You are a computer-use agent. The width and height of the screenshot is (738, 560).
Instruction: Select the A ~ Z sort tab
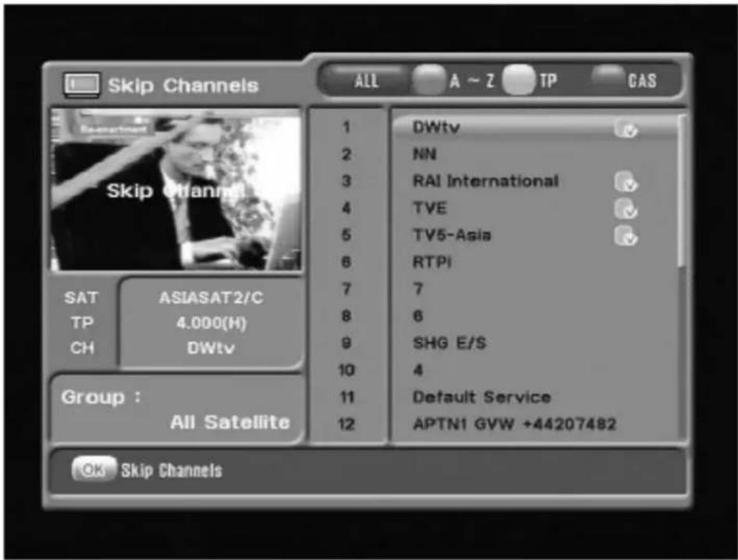472,80
